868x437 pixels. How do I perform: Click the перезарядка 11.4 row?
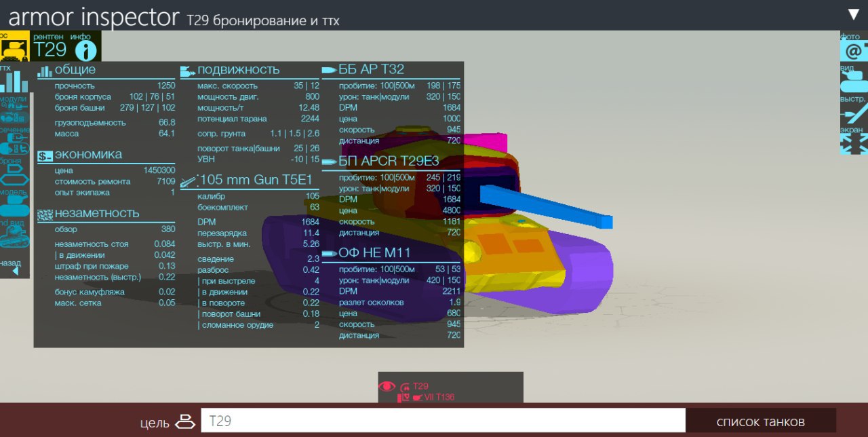(258, 233)
